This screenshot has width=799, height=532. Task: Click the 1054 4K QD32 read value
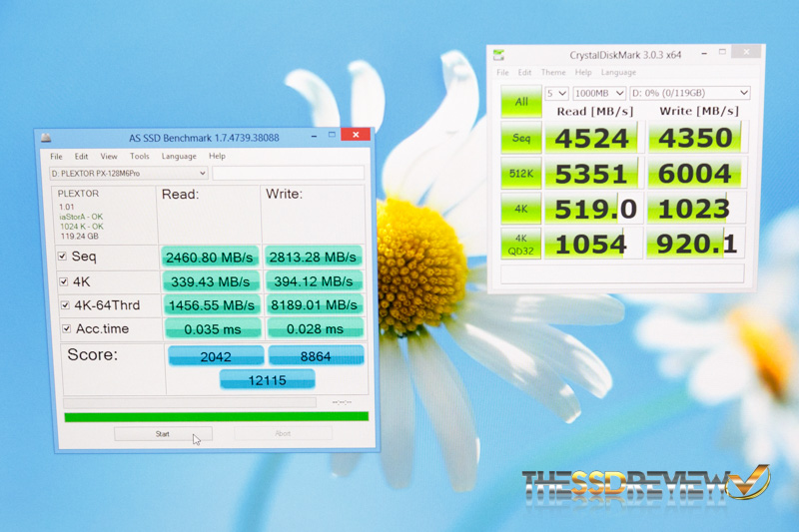591,244
